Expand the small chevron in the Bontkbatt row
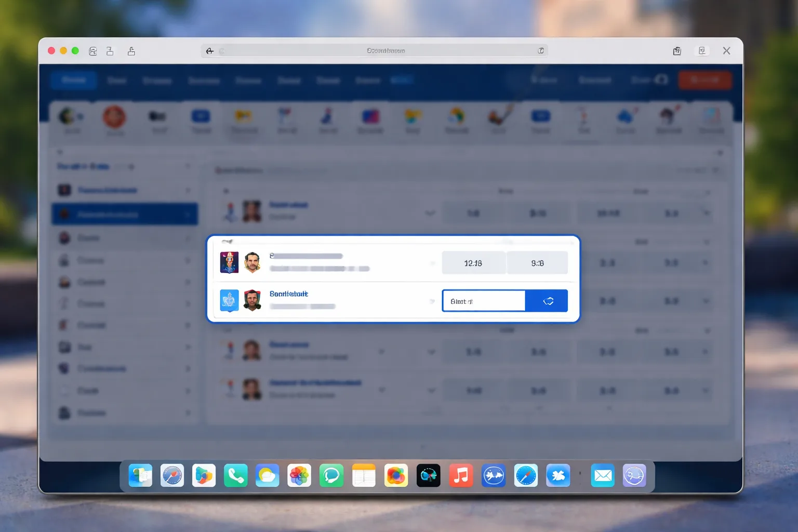 point(432,301)
